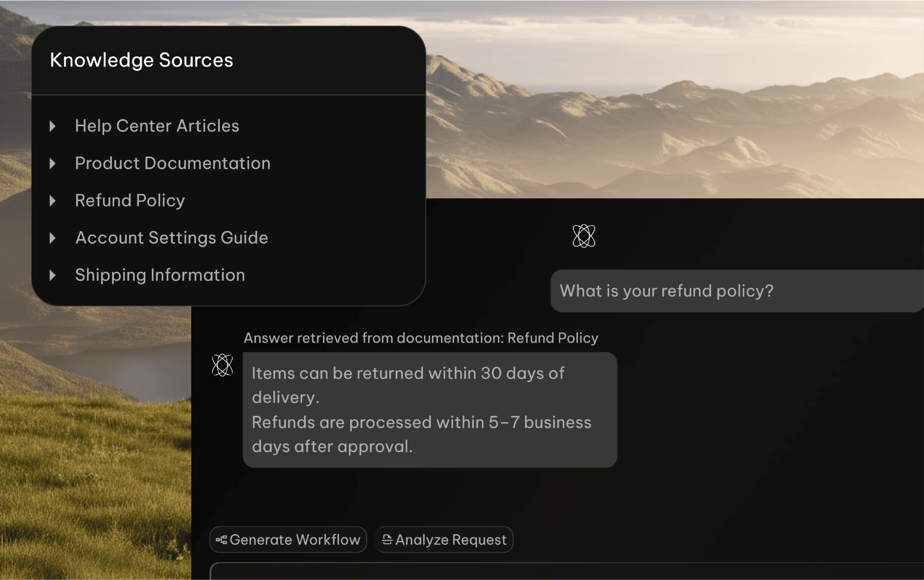Click the 'Answer retrieved from documentation' source label
Viewport: 924px width, 580px height.
click(421, 338)
